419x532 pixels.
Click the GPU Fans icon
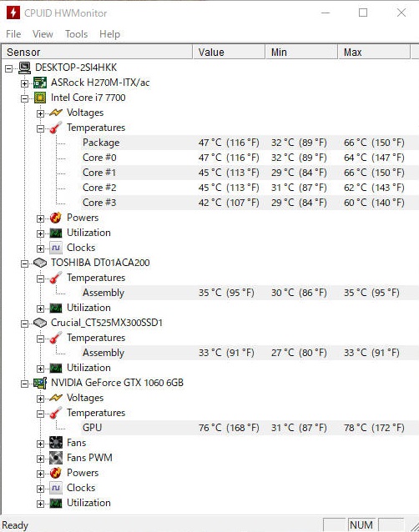click(56, 443)
